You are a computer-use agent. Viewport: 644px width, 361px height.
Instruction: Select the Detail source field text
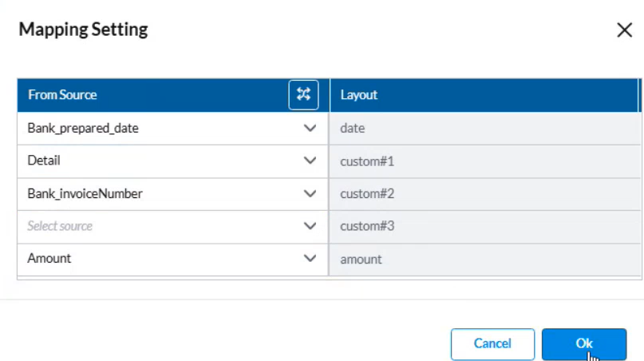44,161
